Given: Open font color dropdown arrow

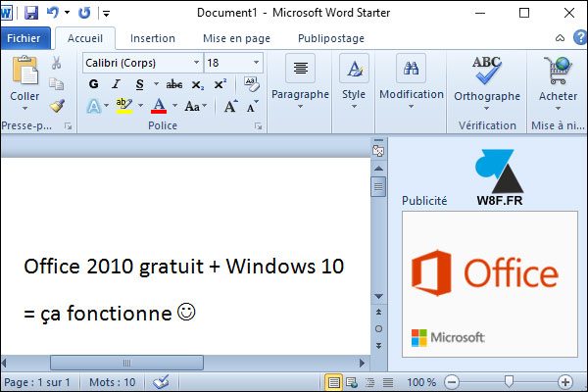Looking at the screenshot, I should (174, 106).
